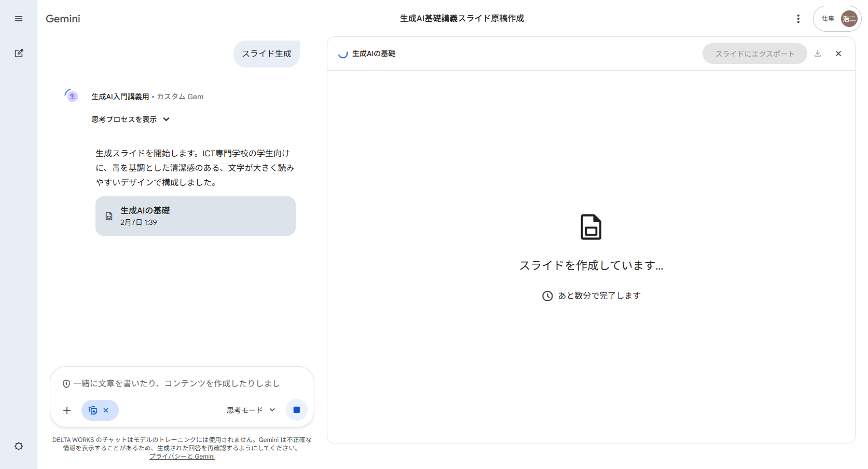Stop the response with blue square button
The width and height of the screenshot is (868, 469).
[296, 410]
